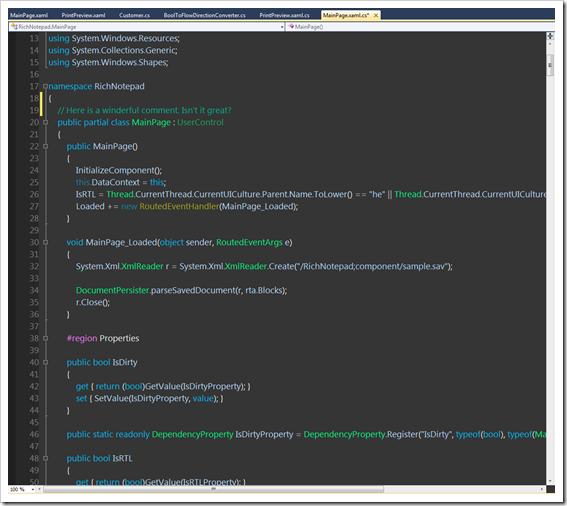Click the RoutedEventHandler identifier
This screenshot has width=567, height=506.
click(x=179, y=206)
